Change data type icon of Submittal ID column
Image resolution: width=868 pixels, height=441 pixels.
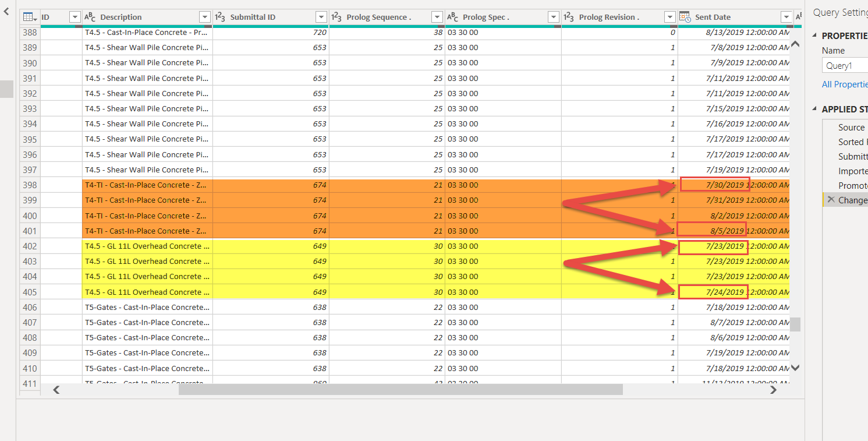(x=220, y=17)
